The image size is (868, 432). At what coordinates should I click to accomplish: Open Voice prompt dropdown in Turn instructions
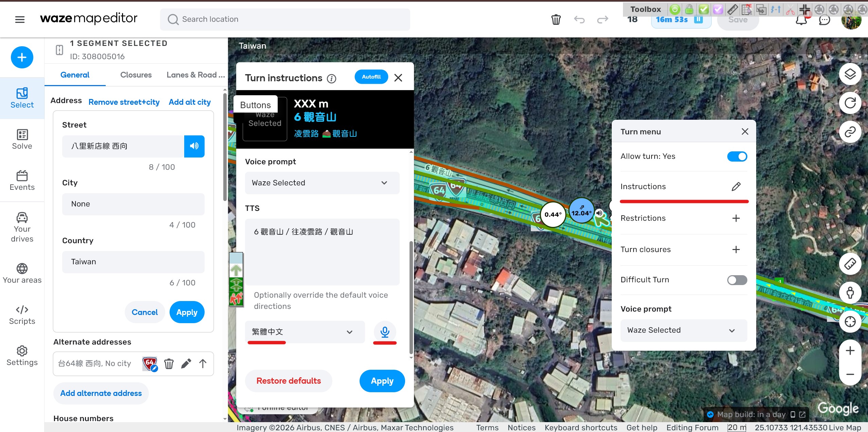322,183
